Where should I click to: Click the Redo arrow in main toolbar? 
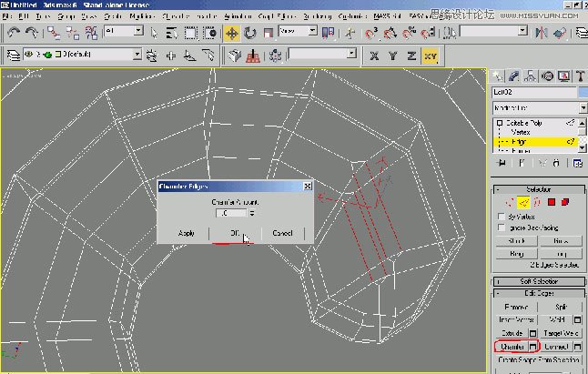coord(31,33)
